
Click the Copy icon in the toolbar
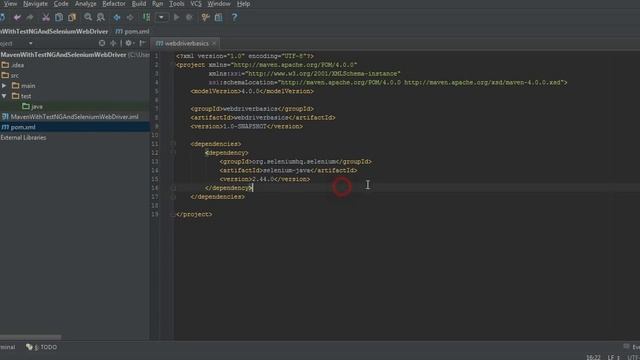point(59,18)
